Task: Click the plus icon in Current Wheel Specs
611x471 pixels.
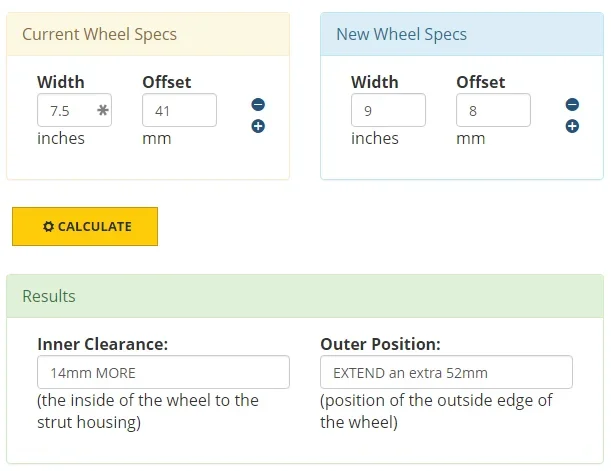Action: pyautogui.click(x=258, y=126)
